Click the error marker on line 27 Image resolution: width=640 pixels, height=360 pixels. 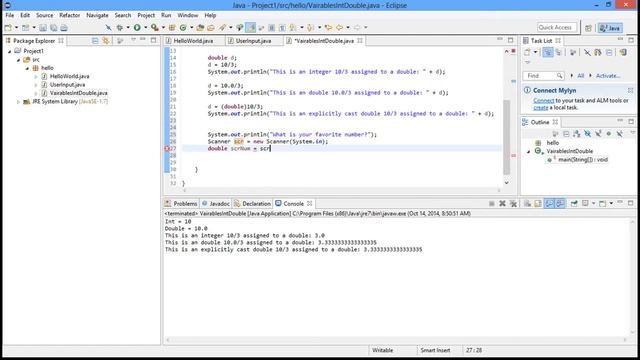[167, 149]
